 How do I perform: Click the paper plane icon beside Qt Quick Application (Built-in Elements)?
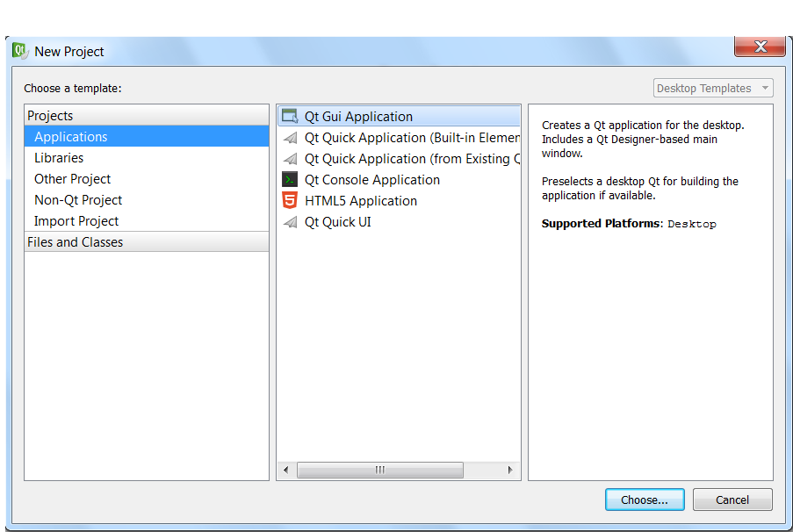point(291,138)
